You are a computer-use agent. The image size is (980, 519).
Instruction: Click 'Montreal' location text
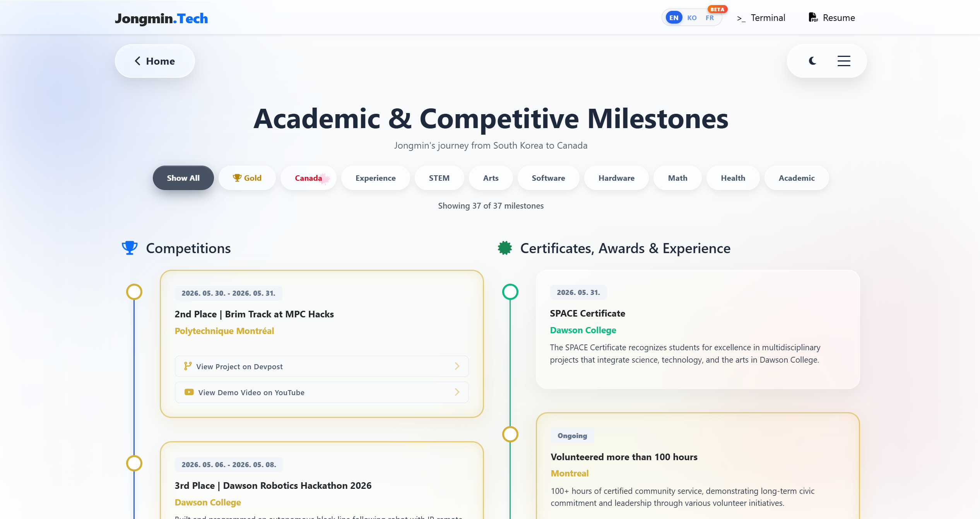tap(570, 473)
